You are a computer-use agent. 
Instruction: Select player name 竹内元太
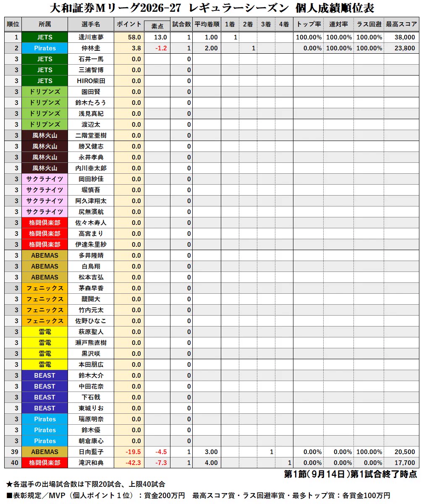tap(91, 310)
